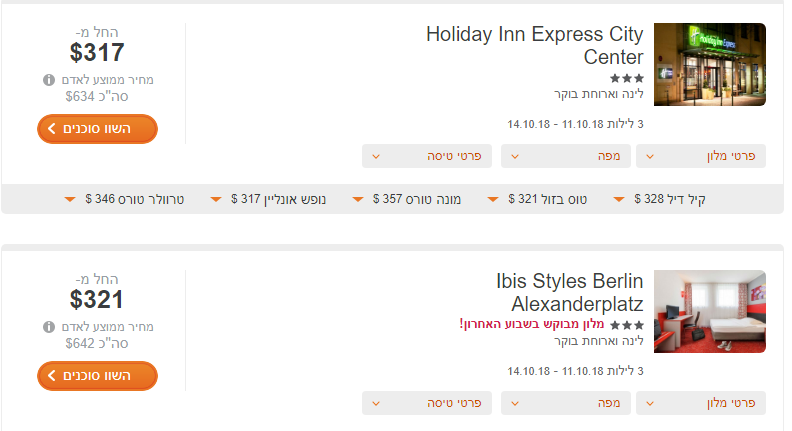This screenshot has height=431, width=792.
Task: Click three-star rating of Ibis Styles Berlin
Action: pos(627,325)
